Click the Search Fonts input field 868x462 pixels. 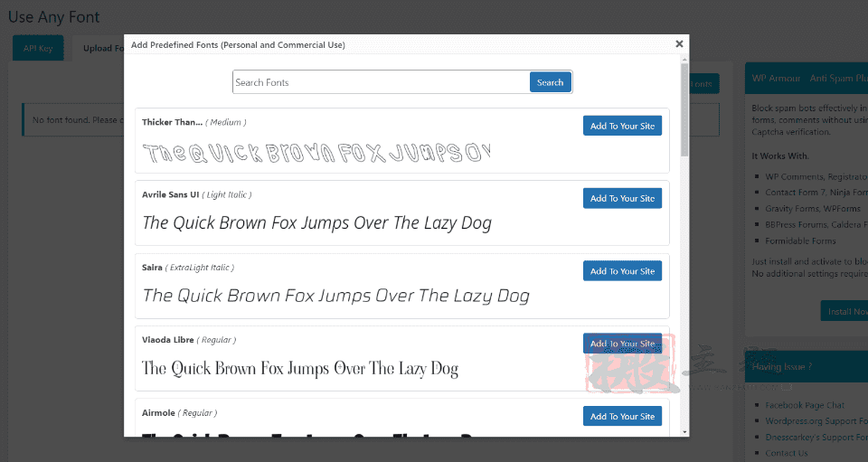click(381, 82)
